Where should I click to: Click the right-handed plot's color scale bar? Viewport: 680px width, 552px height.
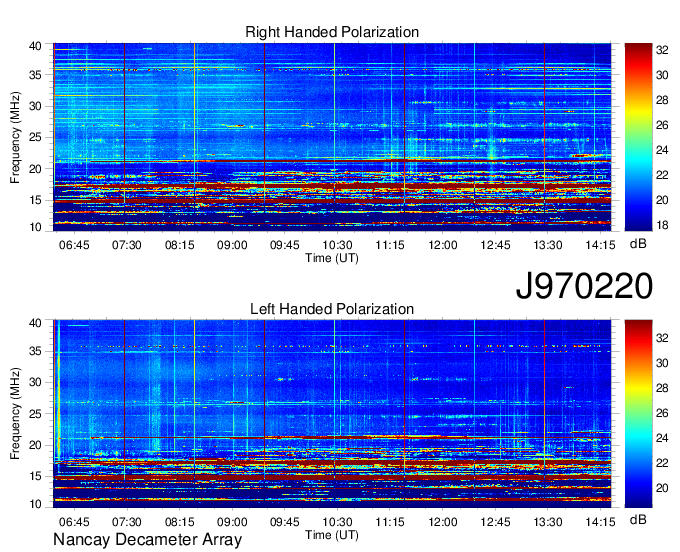coord(638,137)
